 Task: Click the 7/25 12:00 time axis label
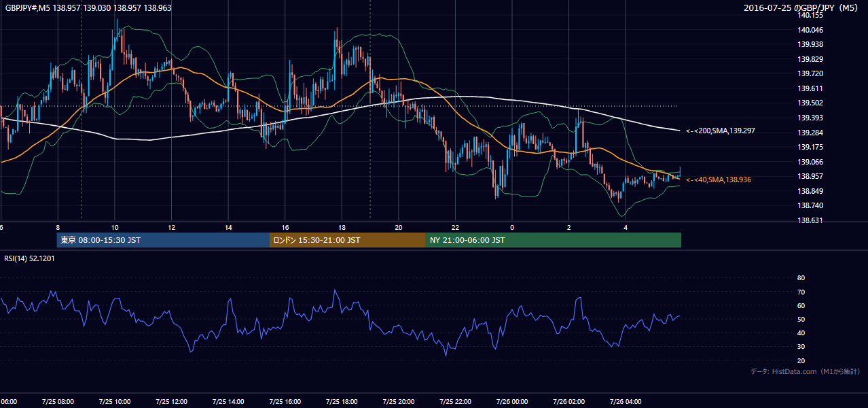click(x=171, y=402)
